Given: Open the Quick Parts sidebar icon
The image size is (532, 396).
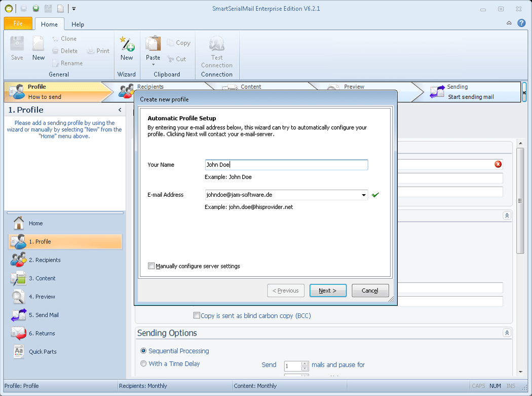Looking at the screenshot, I should (x=18, y=351).
